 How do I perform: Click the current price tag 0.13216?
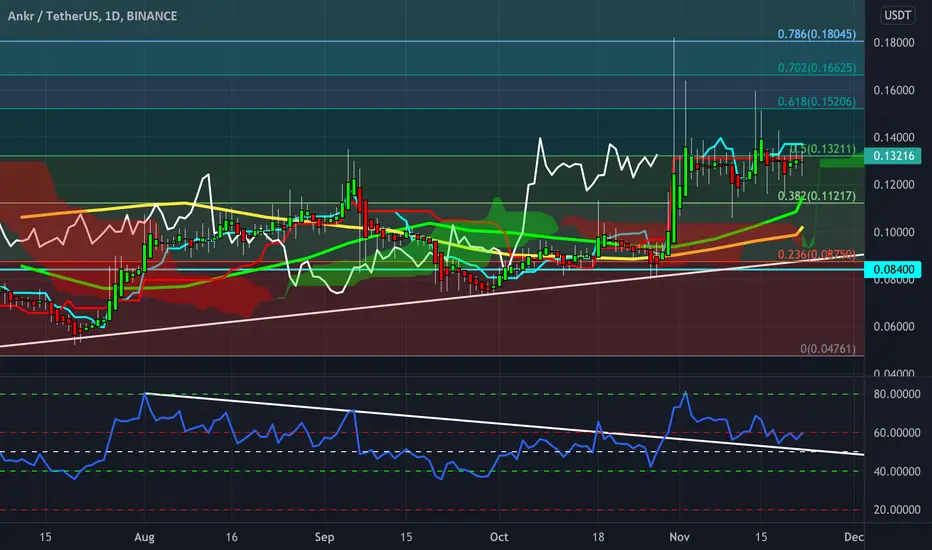click(x=893, y=156)
